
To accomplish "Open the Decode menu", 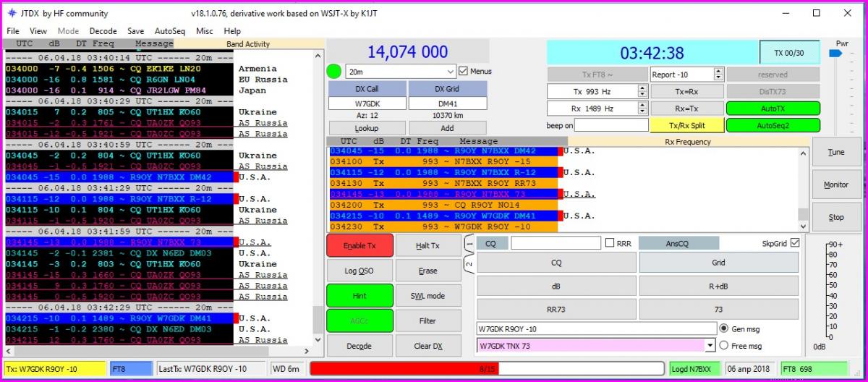I will (x=103, y=31).
